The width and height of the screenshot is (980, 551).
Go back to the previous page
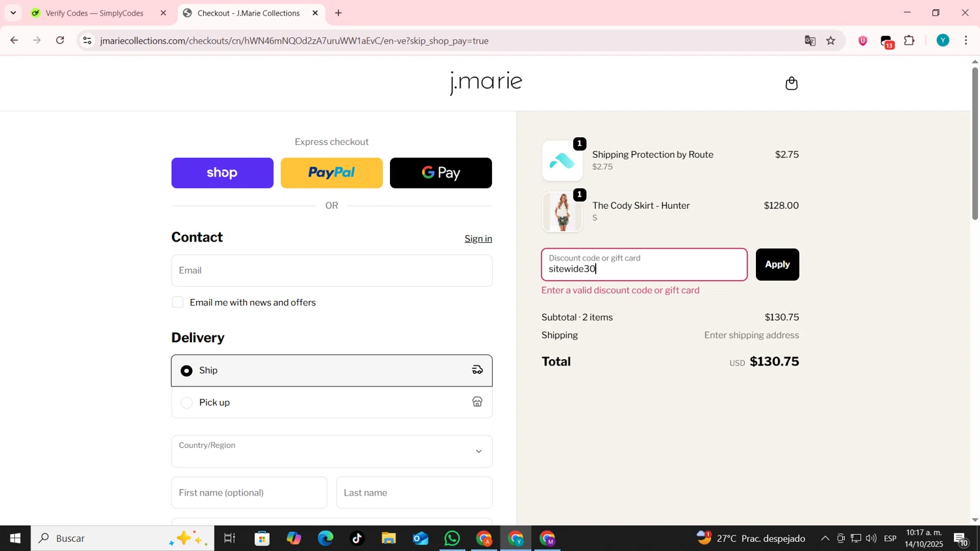coord(14,40)
